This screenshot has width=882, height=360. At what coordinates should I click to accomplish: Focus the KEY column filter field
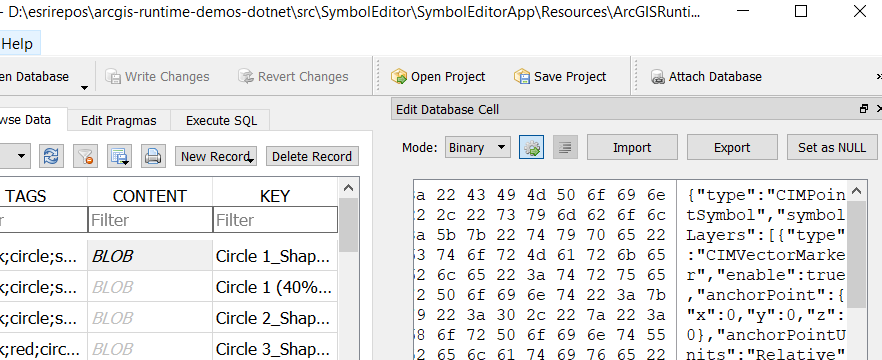(276, 219)
